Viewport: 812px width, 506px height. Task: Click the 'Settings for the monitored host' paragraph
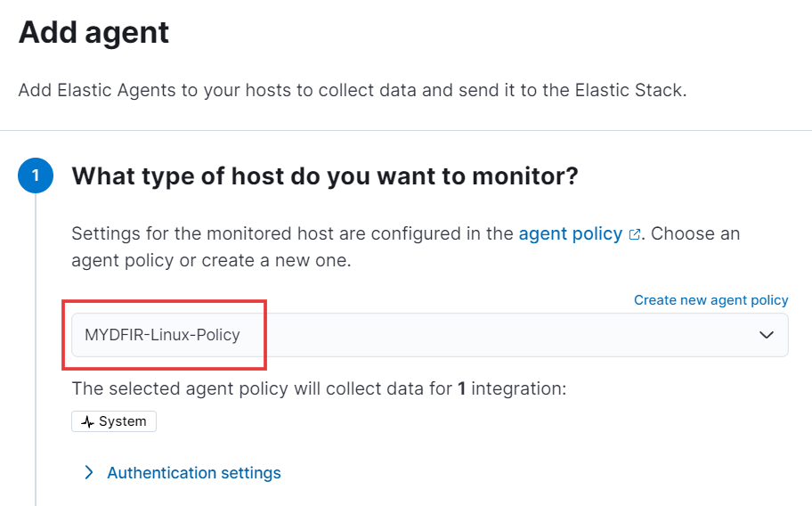(405, 247)
